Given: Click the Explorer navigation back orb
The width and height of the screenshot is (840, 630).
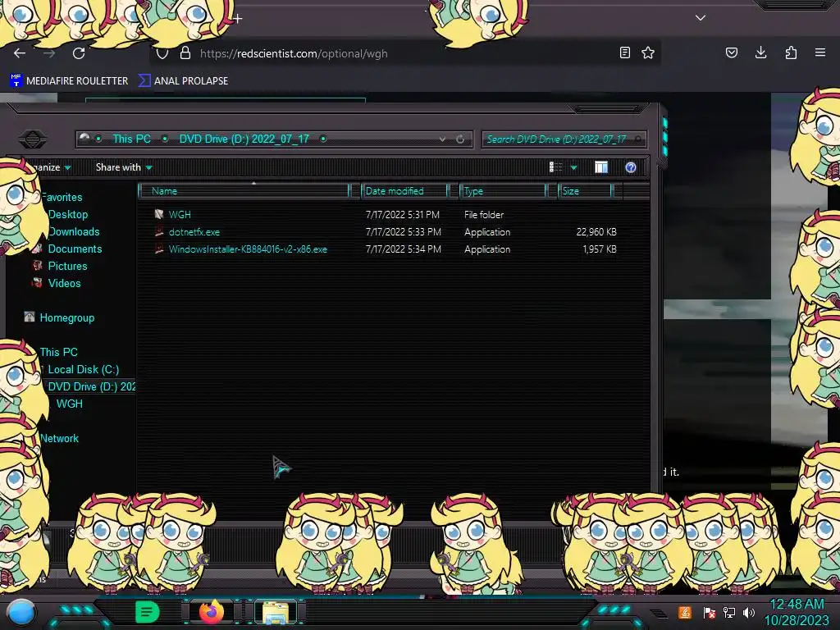Looking at the screenshot, I should coord(32,139).
